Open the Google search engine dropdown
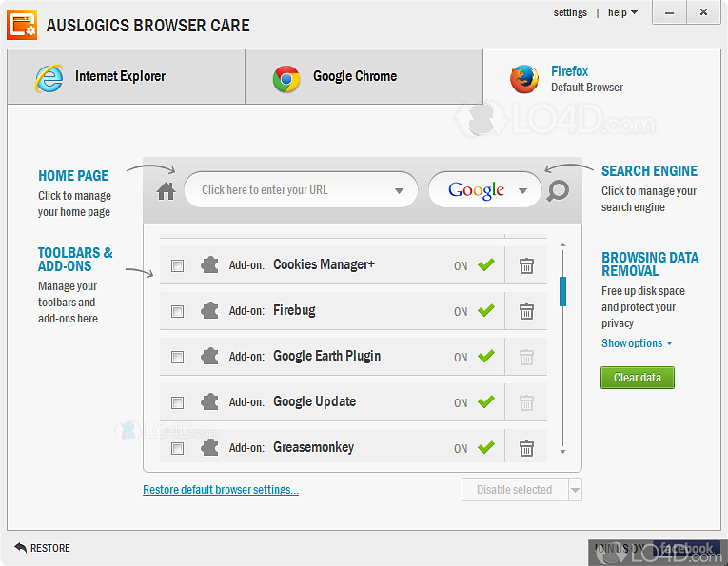This screenshot has width=728, height=566. tap(522, 190)
